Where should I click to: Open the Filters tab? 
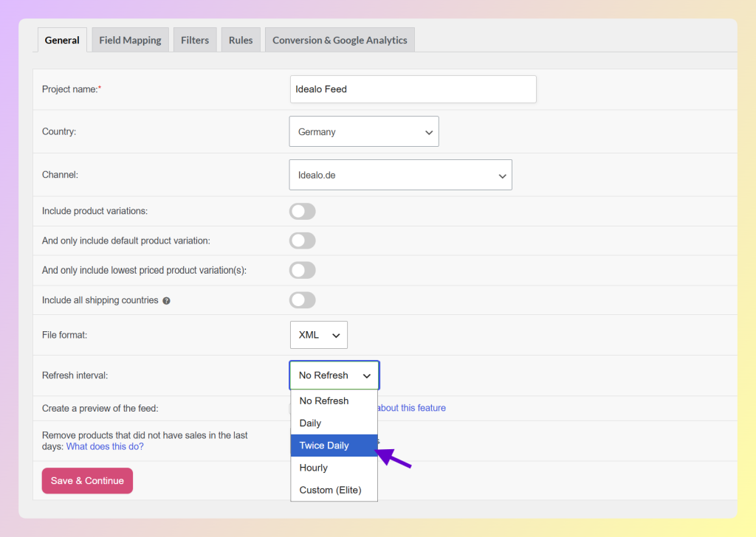click(x=195, y=40)
